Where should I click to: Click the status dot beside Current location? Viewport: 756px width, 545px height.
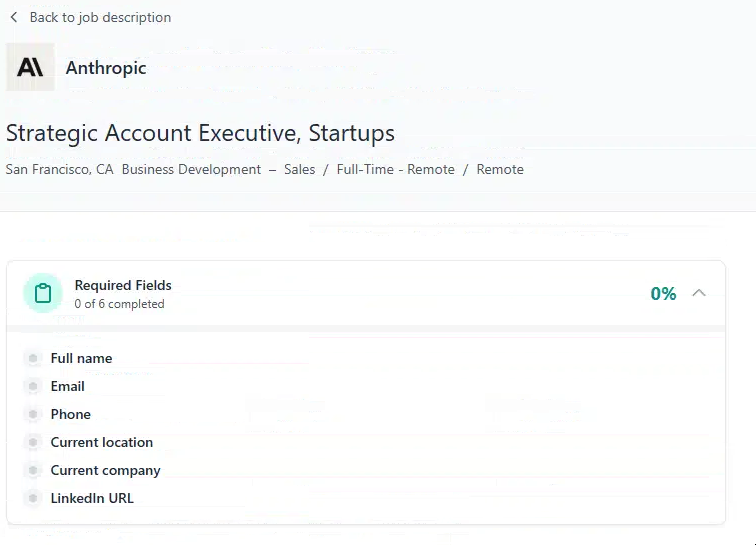[33, 442]
